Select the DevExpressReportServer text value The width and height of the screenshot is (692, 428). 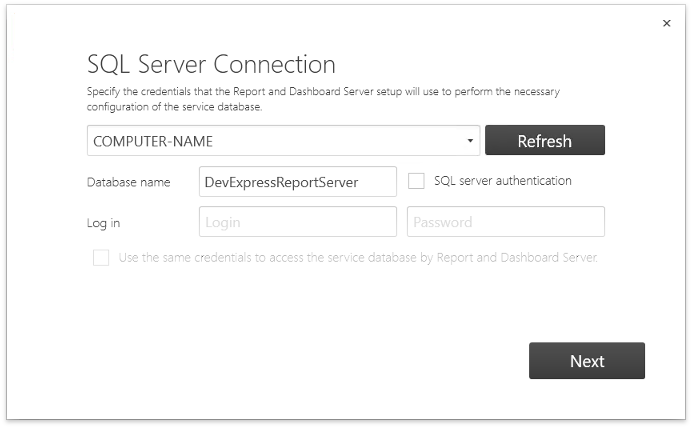pyautogui.click(x=281, y=182)
